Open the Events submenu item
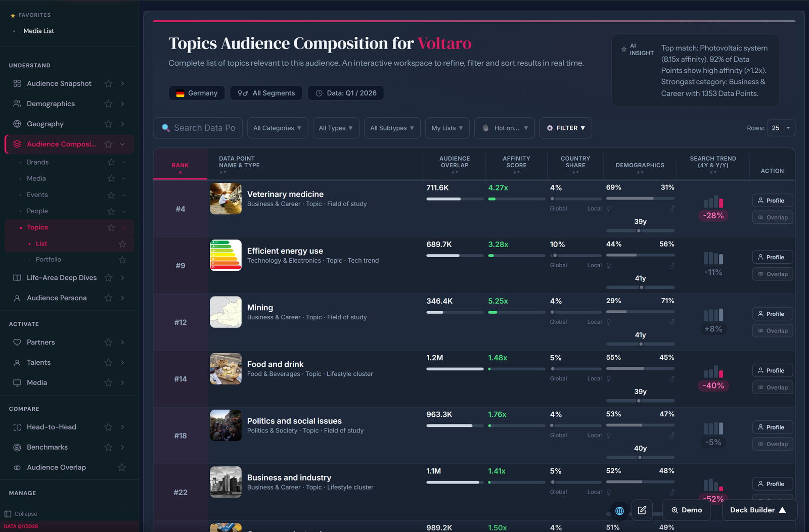 [x=37, y=195]
